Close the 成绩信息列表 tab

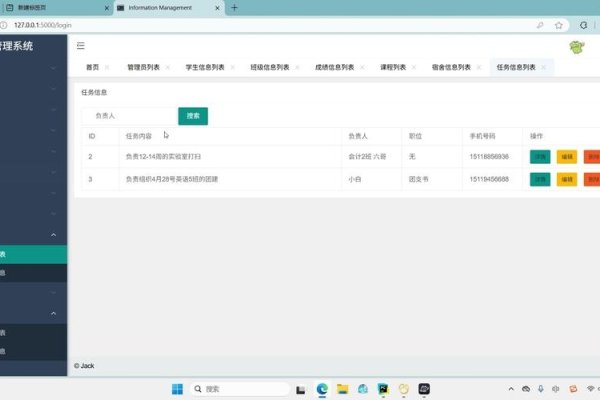(362, 67)
